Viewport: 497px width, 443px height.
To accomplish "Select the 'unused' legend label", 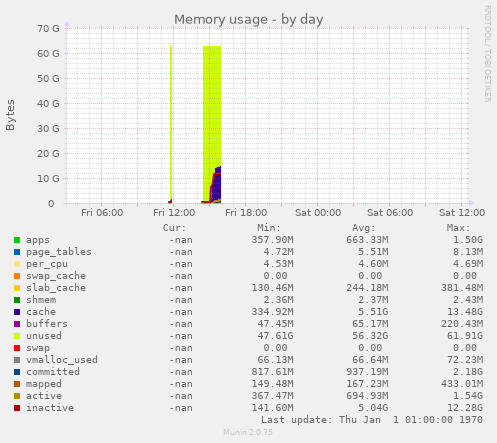I will [44, 336].
